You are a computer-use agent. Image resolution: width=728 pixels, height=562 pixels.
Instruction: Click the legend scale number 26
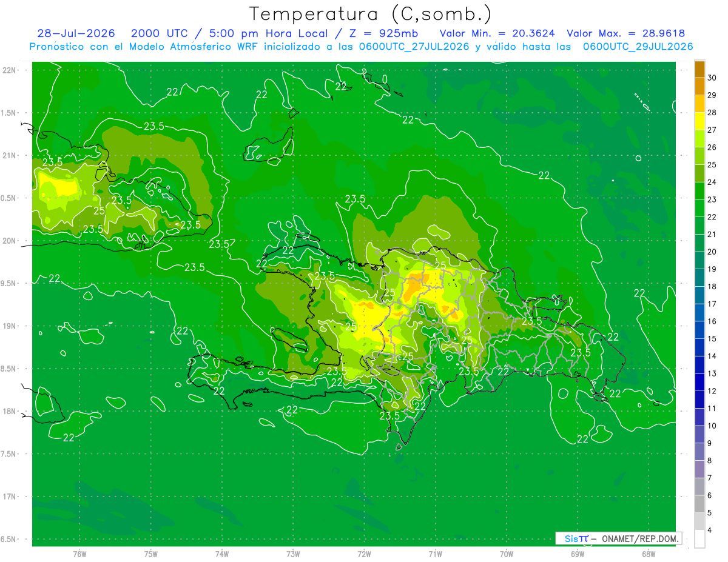(x=712, y=147)
